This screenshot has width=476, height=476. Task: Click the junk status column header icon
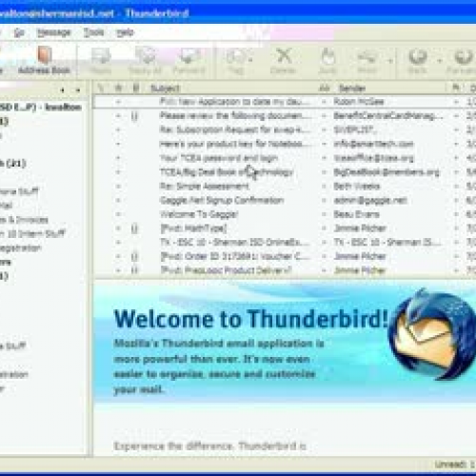tap(456, 88)
